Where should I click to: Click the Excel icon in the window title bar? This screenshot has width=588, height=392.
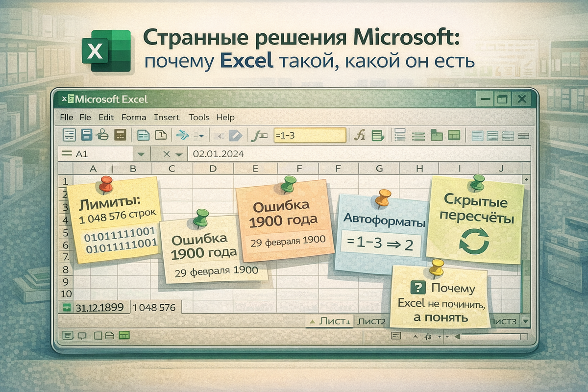(67, 99)
